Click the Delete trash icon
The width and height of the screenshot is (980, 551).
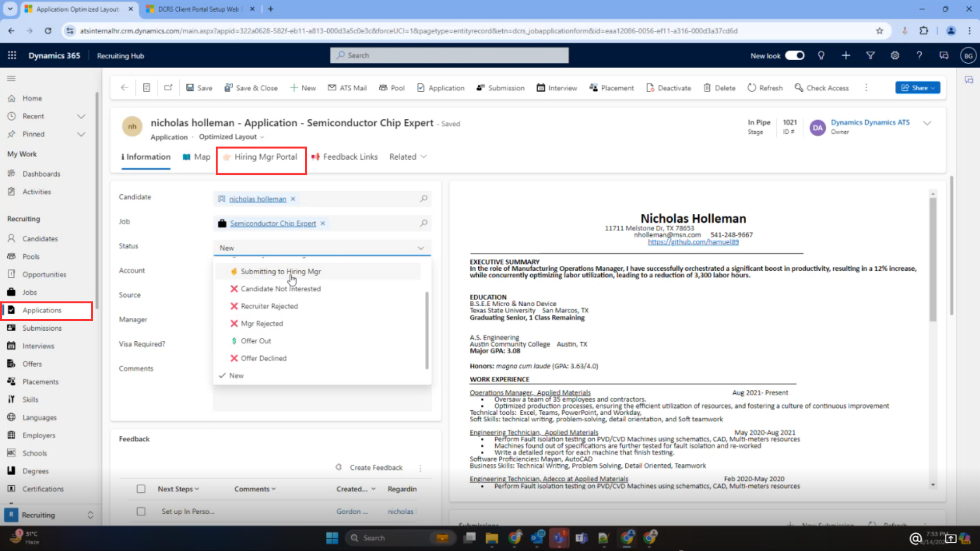click(x=707, y=88)
